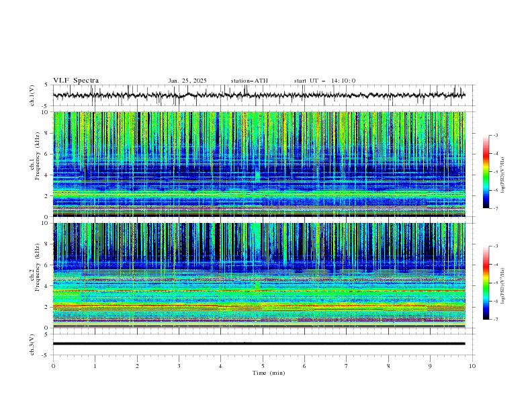Click the ch.2 spectrogram panel

pyautogui.click(x=259, y=275)
